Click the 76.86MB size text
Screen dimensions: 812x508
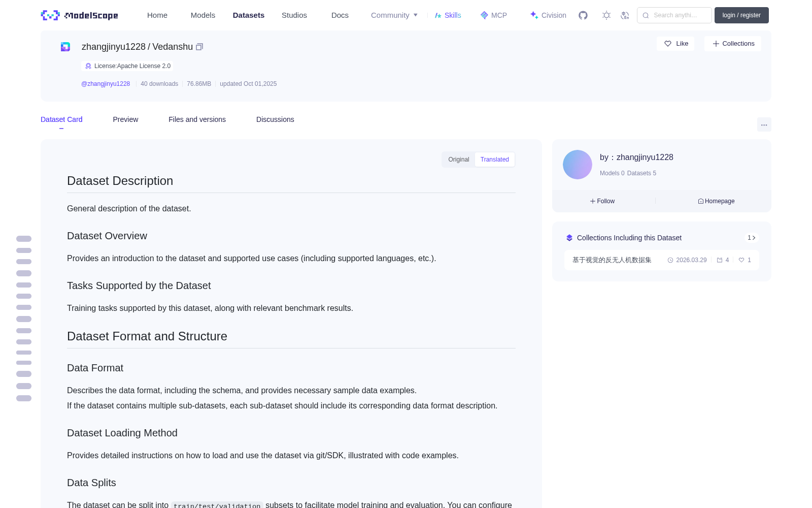tap(199, 84)
